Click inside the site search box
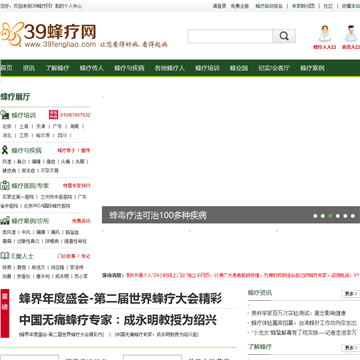This screenshot has height=360, width=360. (x=230, y=36)
